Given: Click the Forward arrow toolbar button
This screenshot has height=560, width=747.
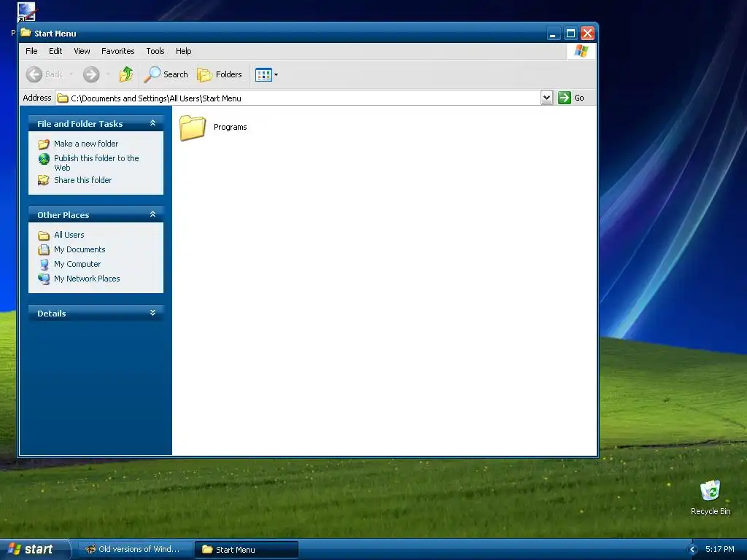Looking at the screenshot, I should [x=91, y=74].
